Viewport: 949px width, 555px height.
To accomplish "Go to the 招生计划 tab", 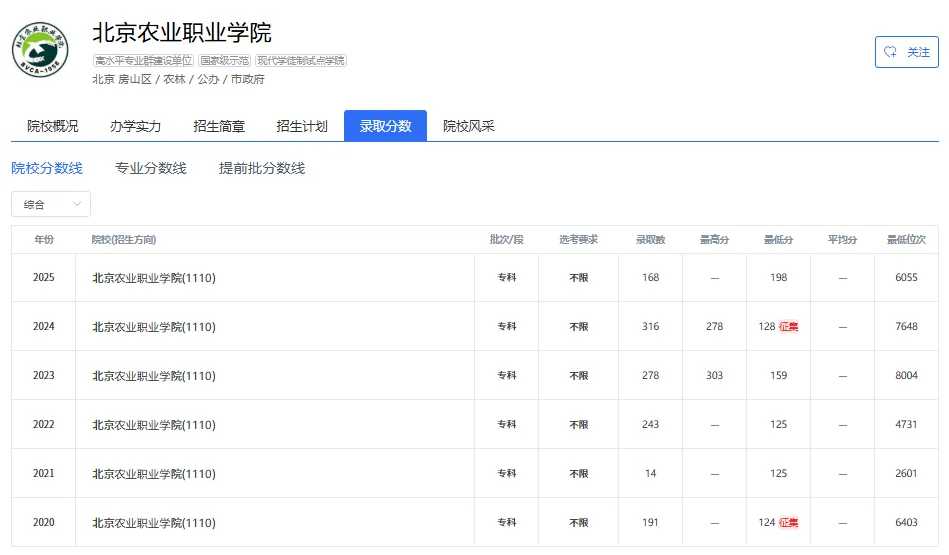I will 302,126.
